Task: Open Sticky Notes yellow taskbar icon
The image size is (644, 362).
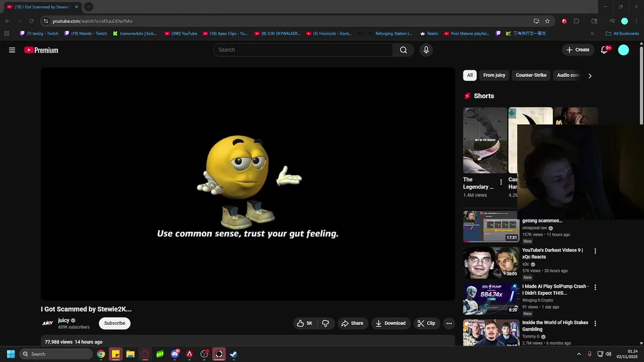Action: tap(116, 354)
